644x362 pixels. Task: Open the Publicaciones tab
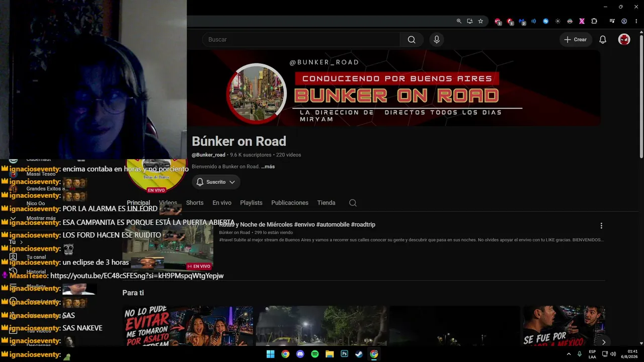[x=290, y=203]
